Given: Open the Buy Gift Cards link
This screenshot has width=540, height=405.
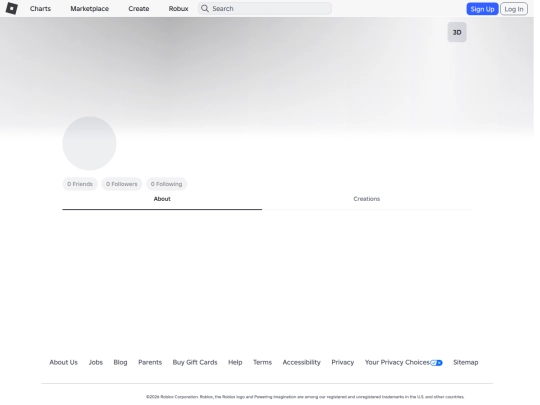Looking at the screenshot, I should coord(195,362).
